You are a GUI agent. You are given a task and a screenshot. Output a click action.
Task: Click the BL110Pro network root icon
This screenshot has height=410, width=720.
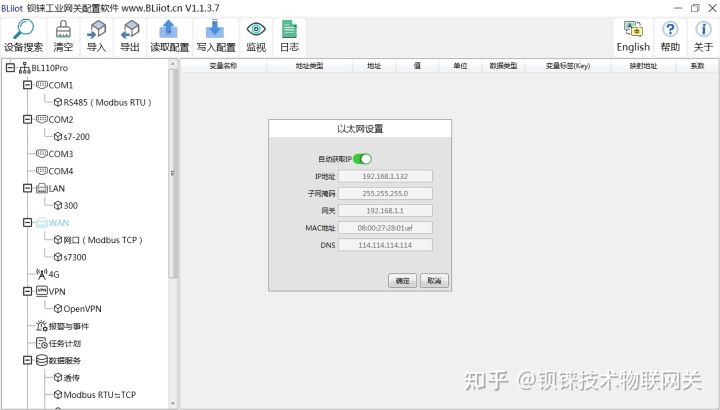coord(25,68)
